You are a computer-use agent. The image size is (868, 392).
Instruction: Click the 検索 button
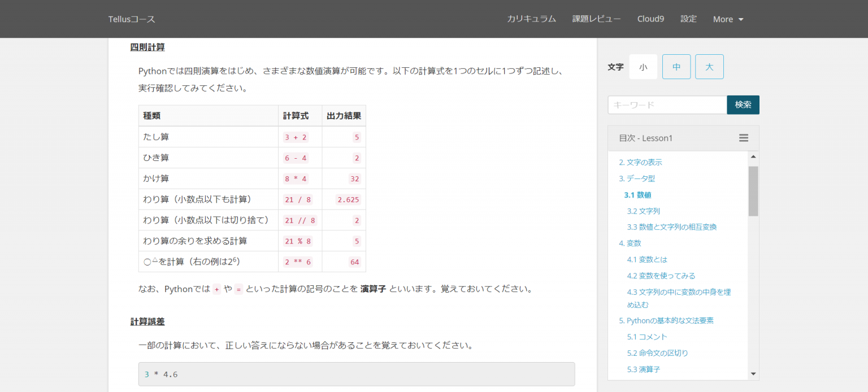click(743, 105)
